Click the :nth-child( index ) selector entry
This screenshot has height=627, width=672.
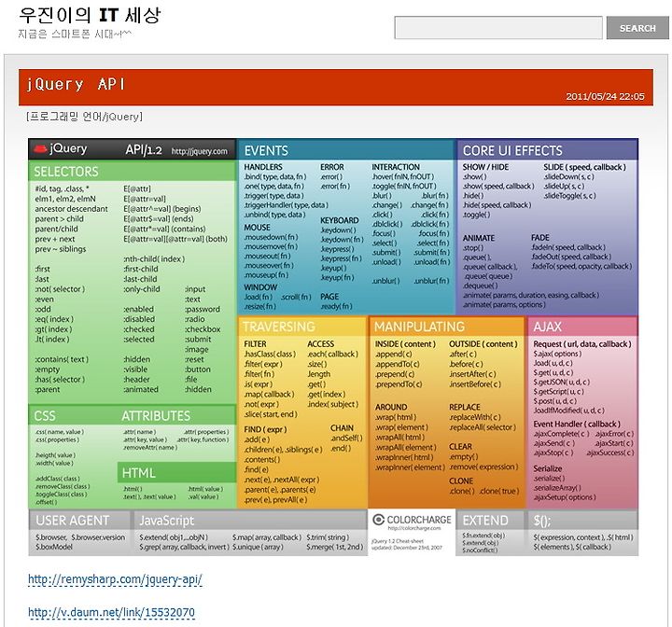(x=154, y=258)
